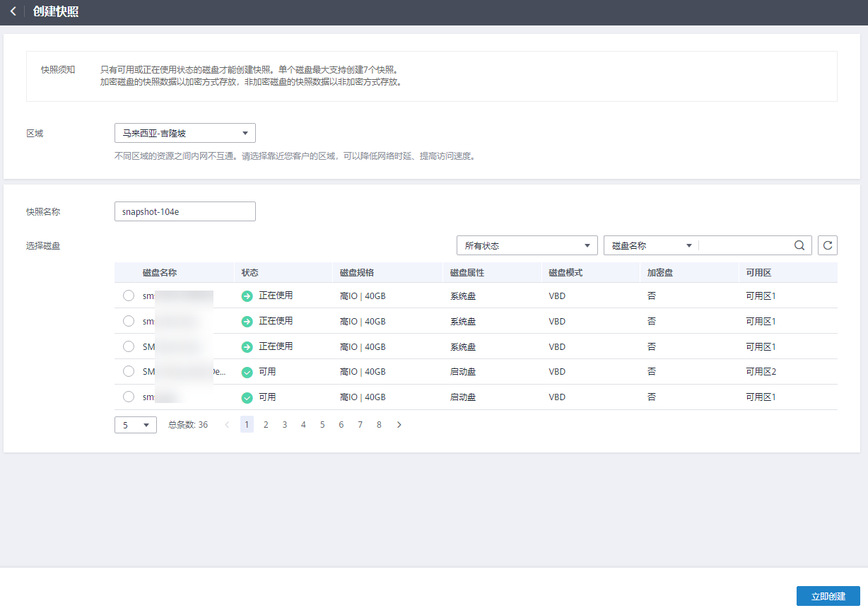The image size is (868, 608).
Task: Select the third 正在使用 disk radio button
Action: [129, 346]
